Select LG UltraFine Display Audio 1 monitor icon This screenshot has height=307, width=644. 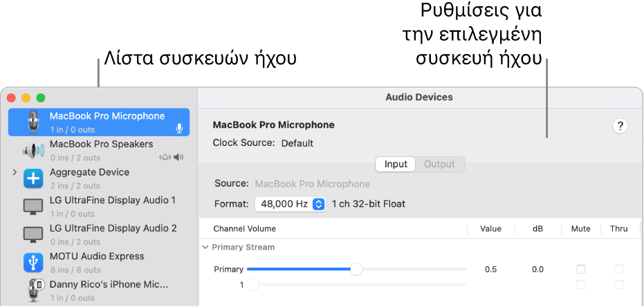click(x=33, y=206)
